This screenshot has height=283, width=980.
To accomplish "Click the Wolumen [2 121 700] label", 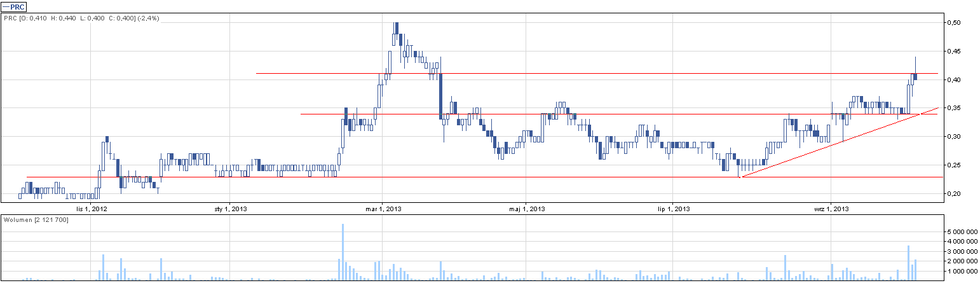I will point(36,219).
